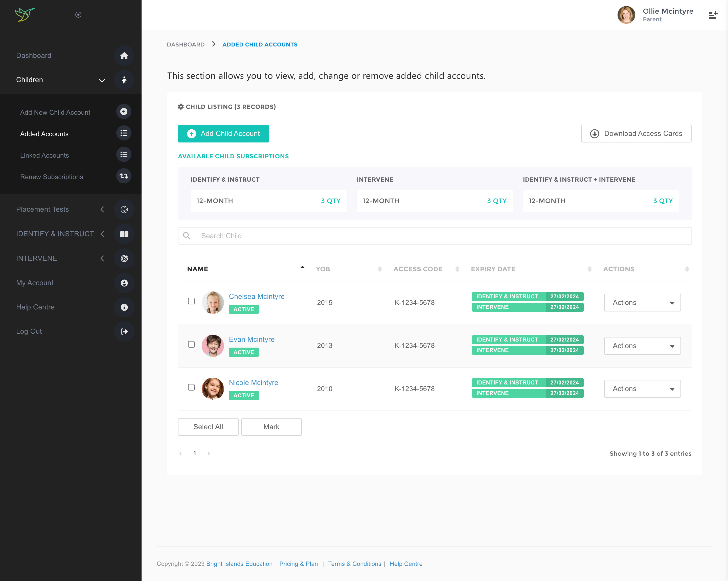Viewport: 728px width, 581px height.
Task: Click the INTERVENE target icon
Action: [124, 258]
